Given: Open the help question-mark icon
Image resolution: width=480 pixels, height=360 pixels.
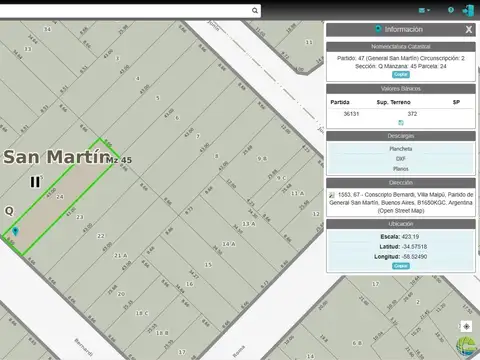Looking at the screenshot, I should click(x=451, y=10).
